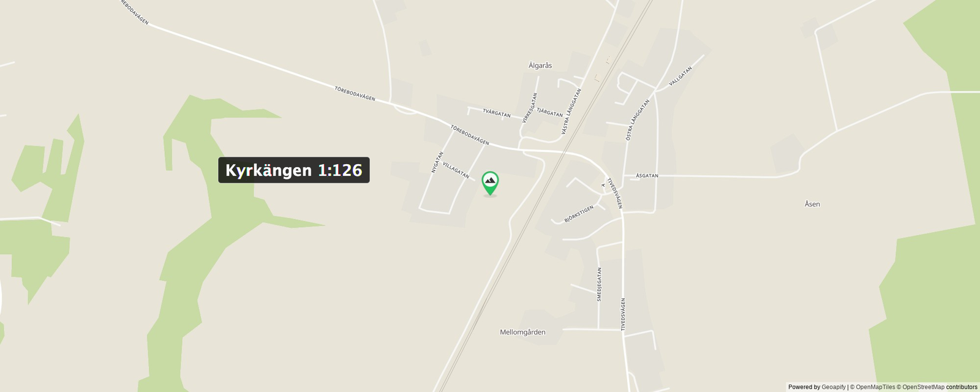Click the Tjärgatan street label
This screenshot has height=392, width=980.
[549, 113]
